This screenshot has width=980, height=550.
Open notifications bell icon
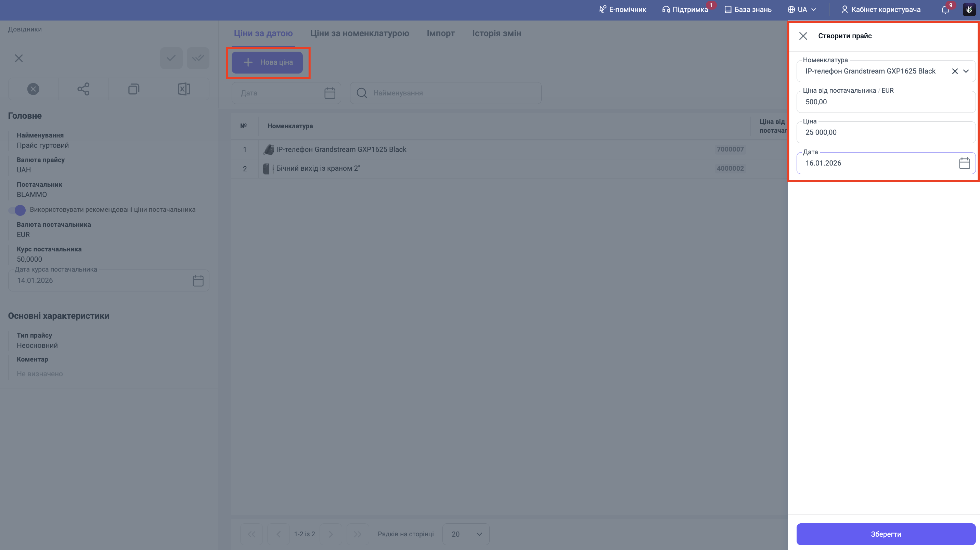[945, 10]
